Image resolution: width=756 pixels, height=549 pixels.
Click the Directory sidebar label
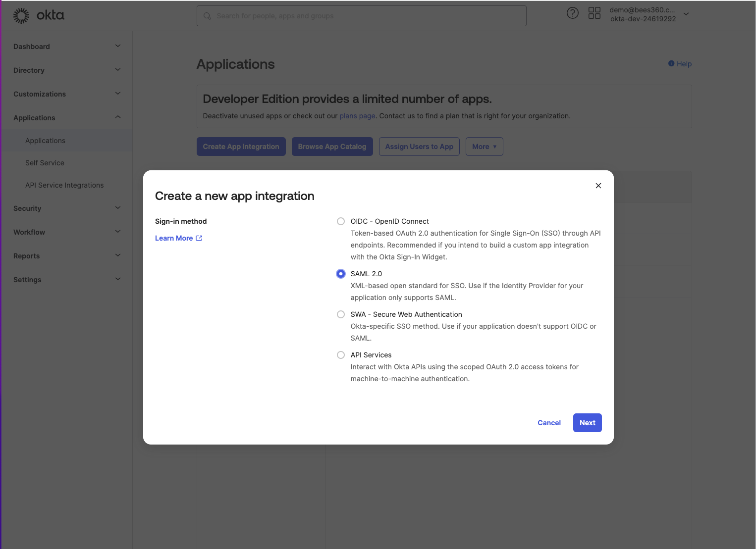click(29, 70)
